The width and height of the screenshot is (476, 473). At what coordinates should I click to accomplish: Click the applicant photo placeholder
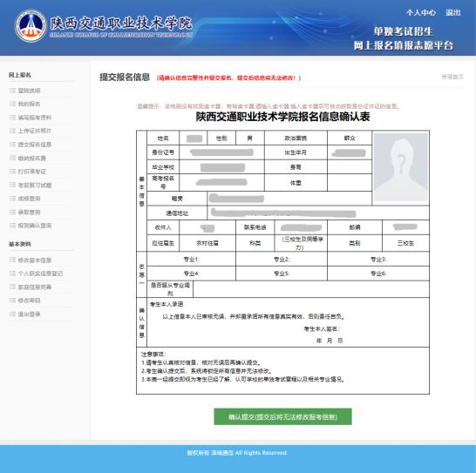(400, 167)
